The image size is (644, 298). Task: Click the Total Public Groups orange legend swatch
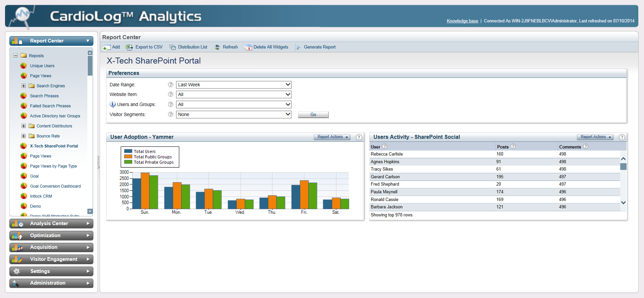pos(128,157)
